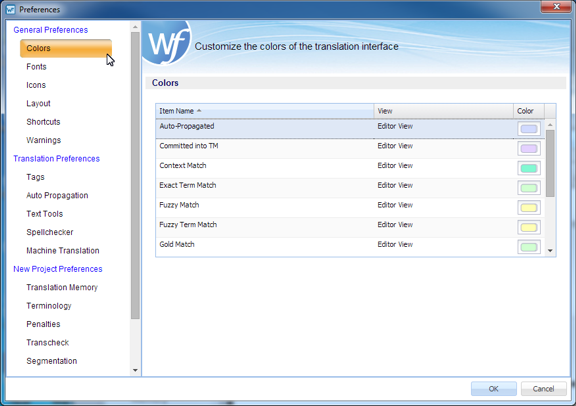This screenshot has height=406, width=576.
Task: Open the Gold Match color swatch
Action: pyautogui.click(x=529, y=247)
